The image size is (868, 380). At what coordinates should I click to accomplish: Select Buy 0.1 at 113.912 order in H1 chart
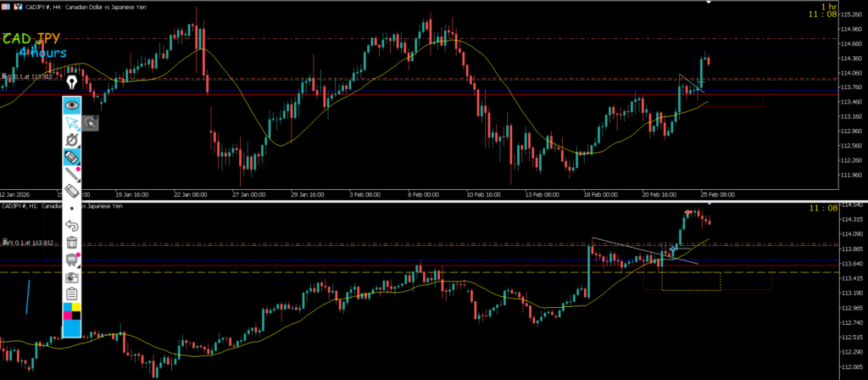[x=29, y=243]
